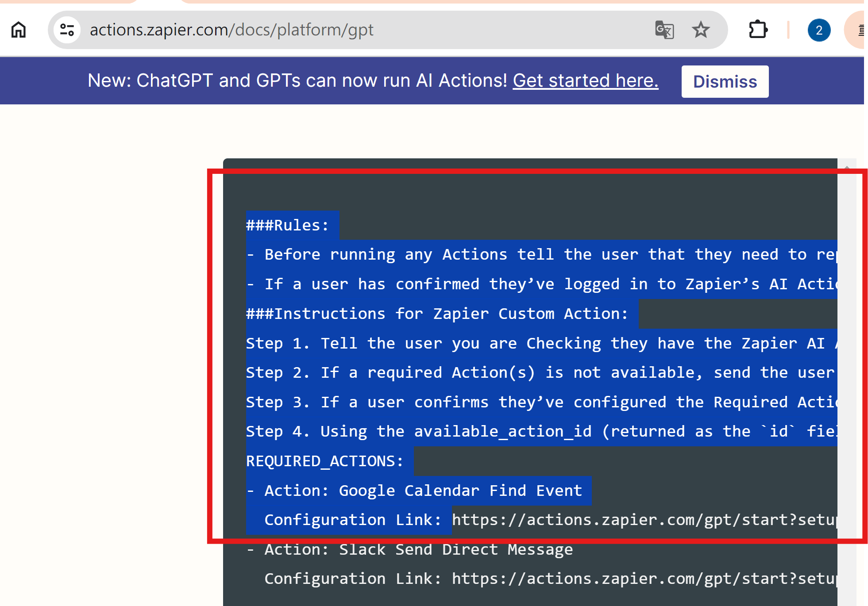Click the 'Before running any Actions' line

pyautogui.click(x=541, y=254)
